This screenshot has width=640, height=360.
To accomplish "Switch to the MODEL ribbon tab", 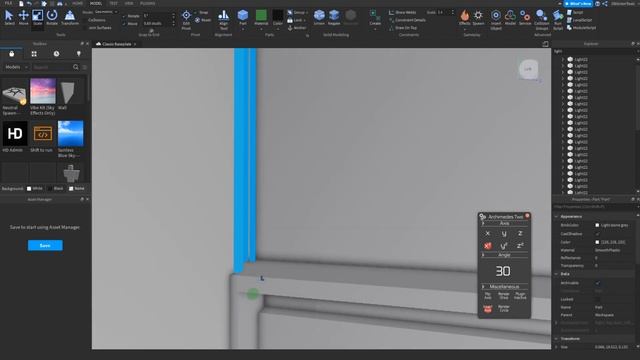I will pyautogui.click(x=96, y=3).
